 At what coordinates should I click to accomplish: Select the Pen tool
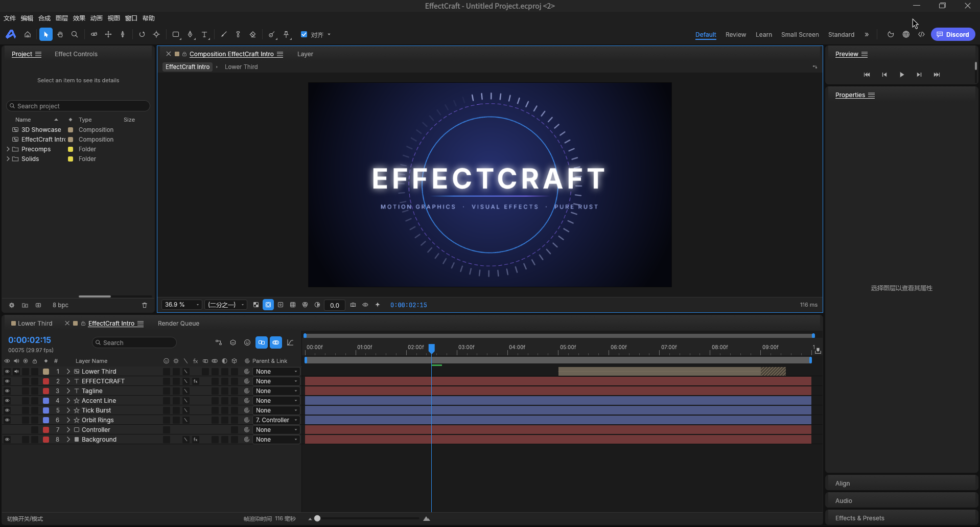click(x=190, y=34)
